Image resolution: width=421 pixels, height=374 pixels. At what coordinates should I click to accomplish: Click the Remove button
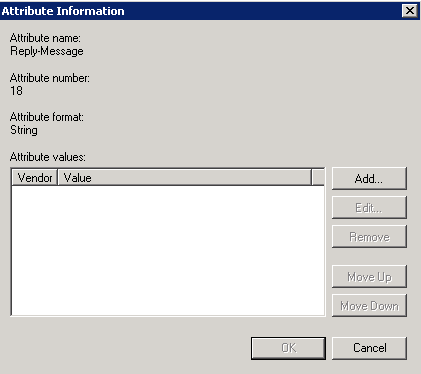coord(369,237)
